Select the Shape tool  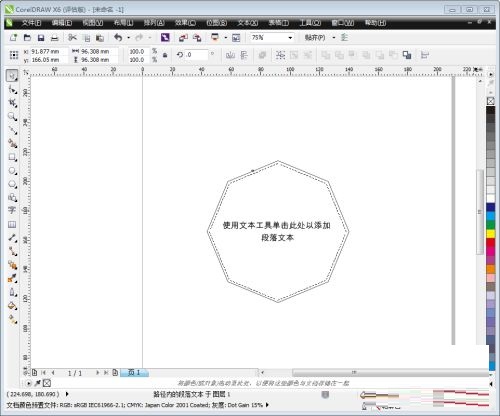(x=12, y=89)
